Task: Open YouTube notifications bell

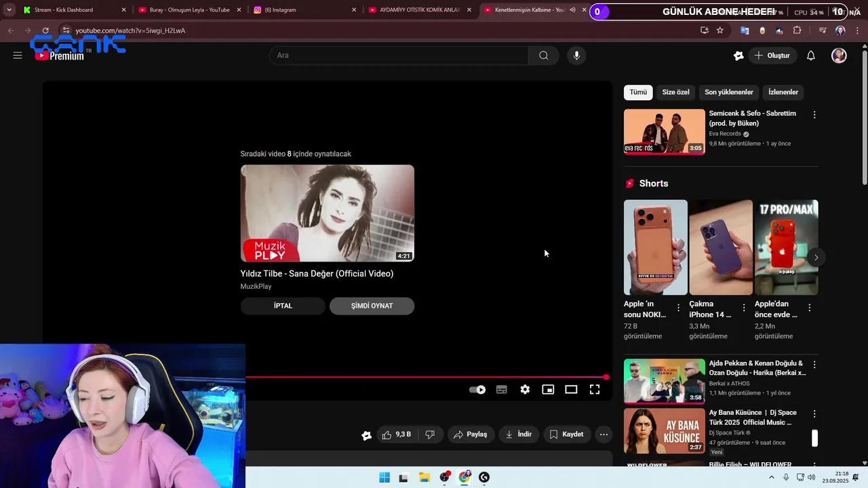Action: pyautogui.click(x=810, y=56)
